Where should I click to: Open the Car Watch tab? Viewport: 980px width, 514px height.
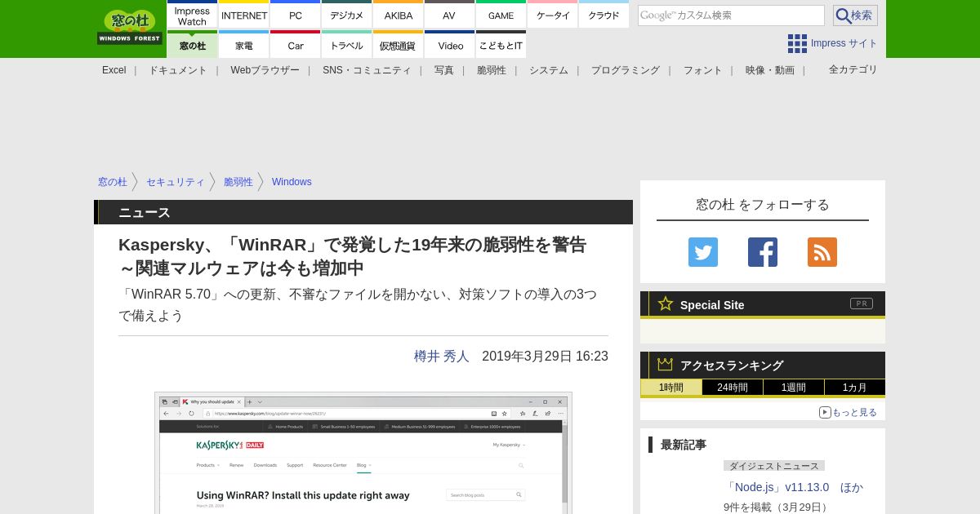296,45
